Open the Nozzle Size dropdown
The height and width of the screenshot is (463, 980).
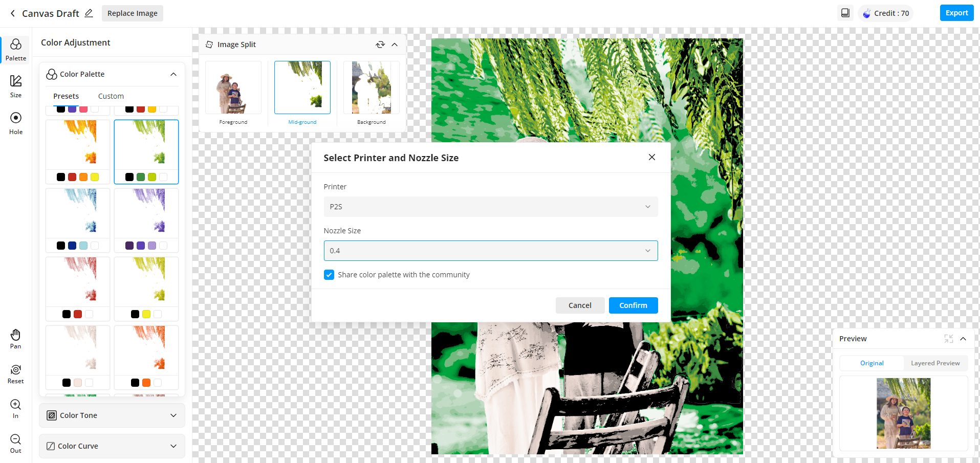[x=490, y=251]
